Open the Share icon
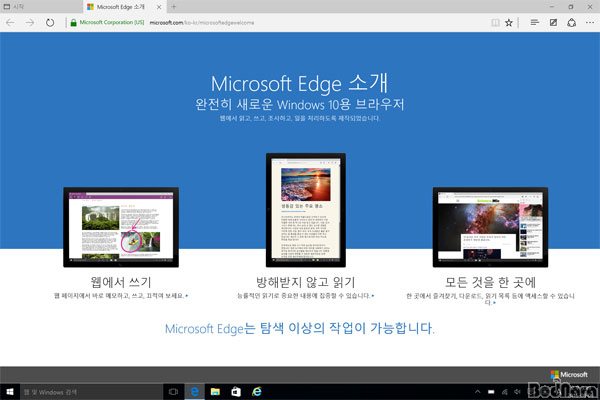Image resolution: width=600 pixels, height=400 pixels. tap(572, 23)
